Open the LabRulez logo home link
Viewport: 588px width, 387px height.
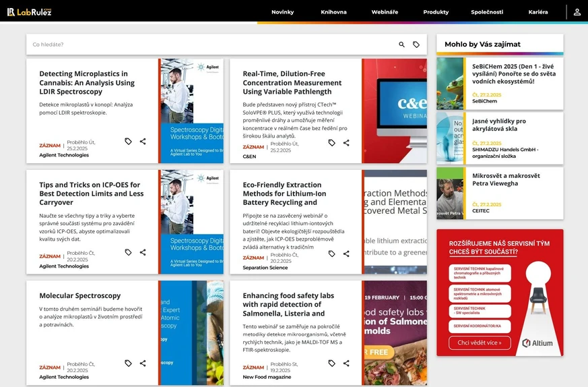(x=29, y=12)
